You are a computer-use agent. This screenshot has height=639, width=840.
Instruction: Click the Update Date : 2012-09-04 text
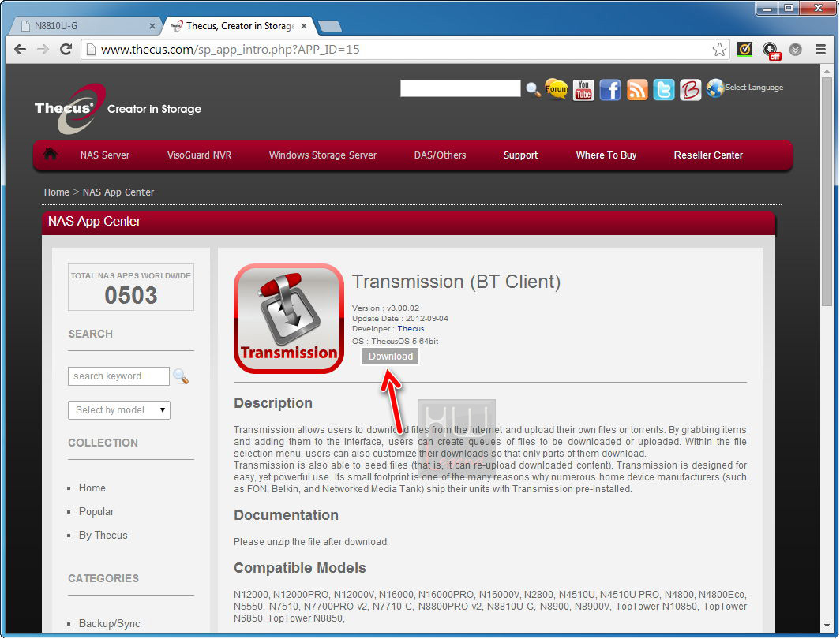pos(400,319)
